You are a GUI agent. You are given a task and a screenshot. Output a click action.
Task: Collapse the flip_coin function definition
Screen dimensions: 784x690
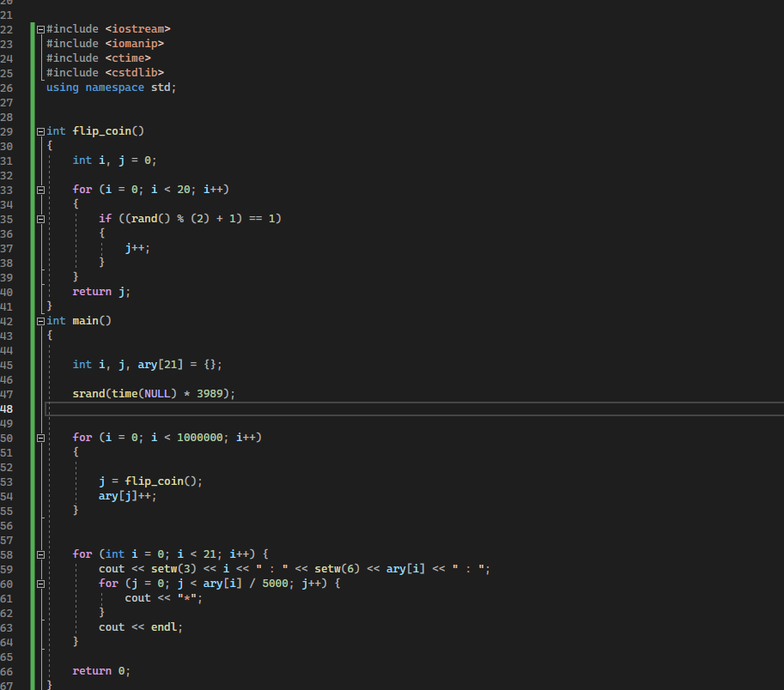40,130
